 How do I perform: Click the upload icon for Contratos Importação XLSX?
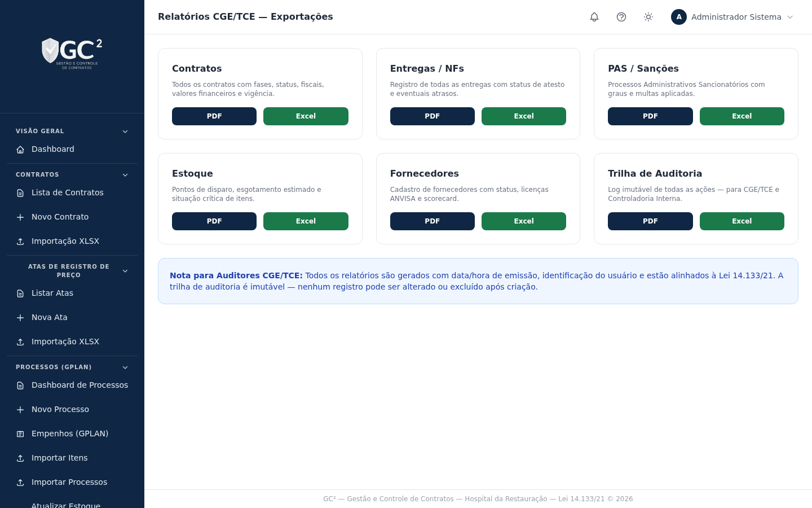[x=20, y=242]
